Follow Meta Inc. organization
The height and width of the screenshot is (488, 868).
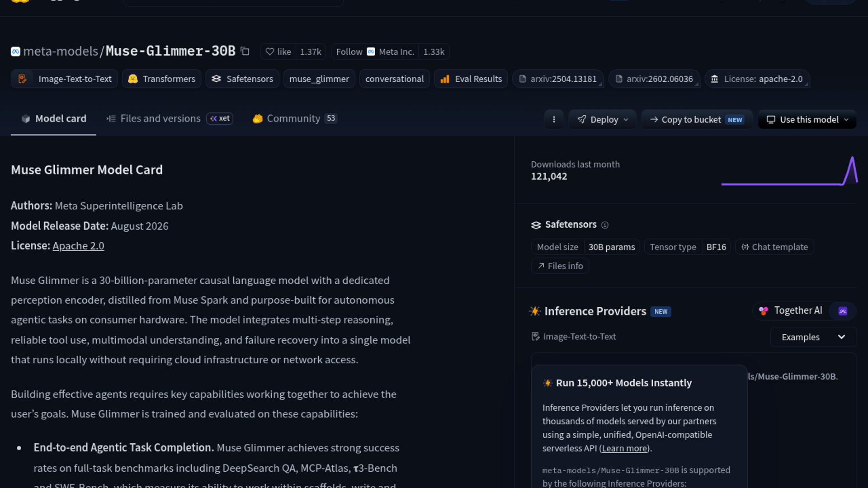375,52
